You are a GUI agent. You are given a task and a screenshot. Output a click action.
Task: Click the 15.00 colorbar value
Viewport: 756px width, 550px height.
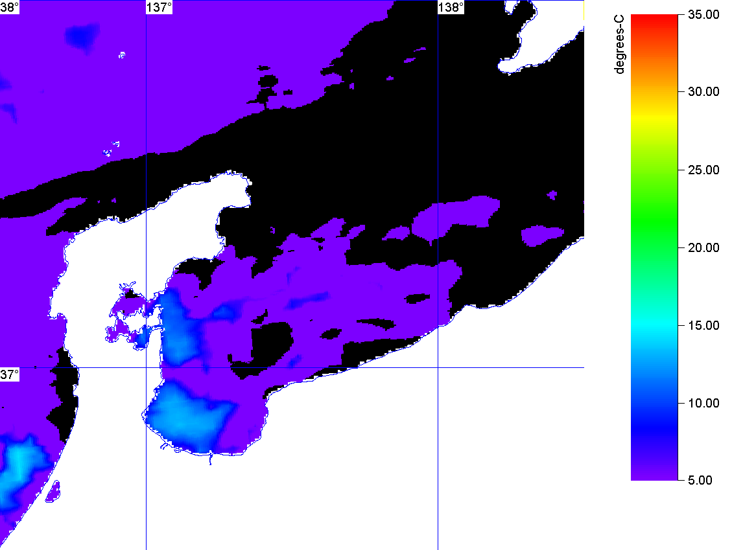tap(703, 326)
